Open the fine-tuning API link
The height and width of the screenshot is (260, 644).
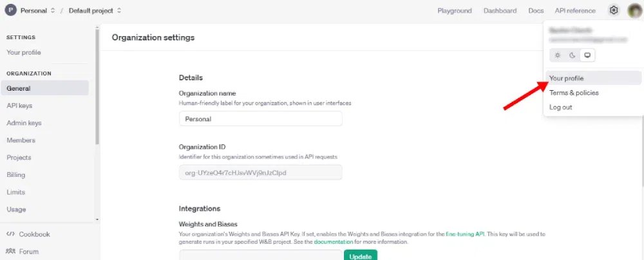click(x=465, y=235)
